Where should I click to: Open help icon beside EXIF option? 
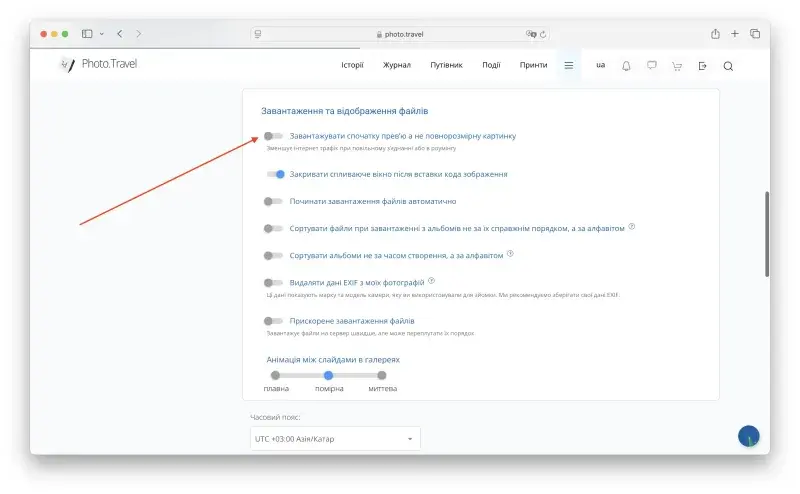pyautogui.click(x=431, y=280)
